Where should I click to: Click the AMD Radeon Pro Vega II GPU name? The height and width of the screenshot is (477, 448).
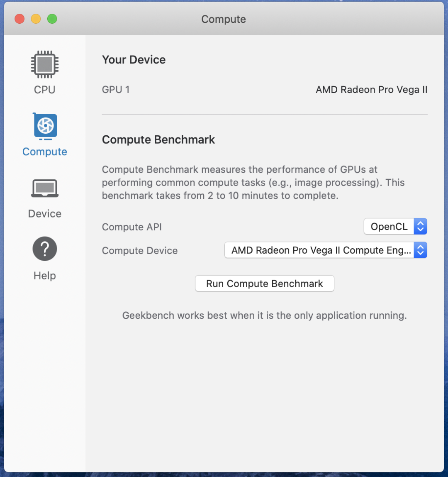[x=371, y=90]
